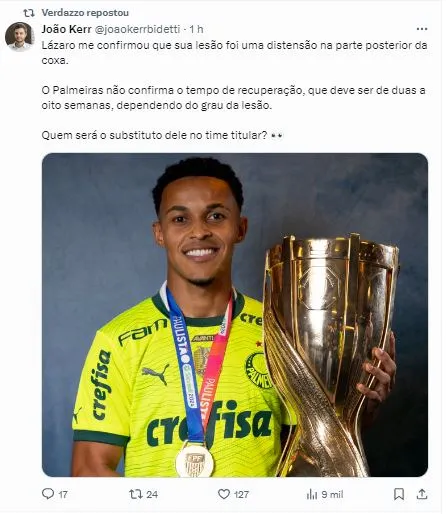The height and width of the screenshot is (514, 446).
Task: Open the @joaokerrbidetti handle link
Action: point(138,29)
